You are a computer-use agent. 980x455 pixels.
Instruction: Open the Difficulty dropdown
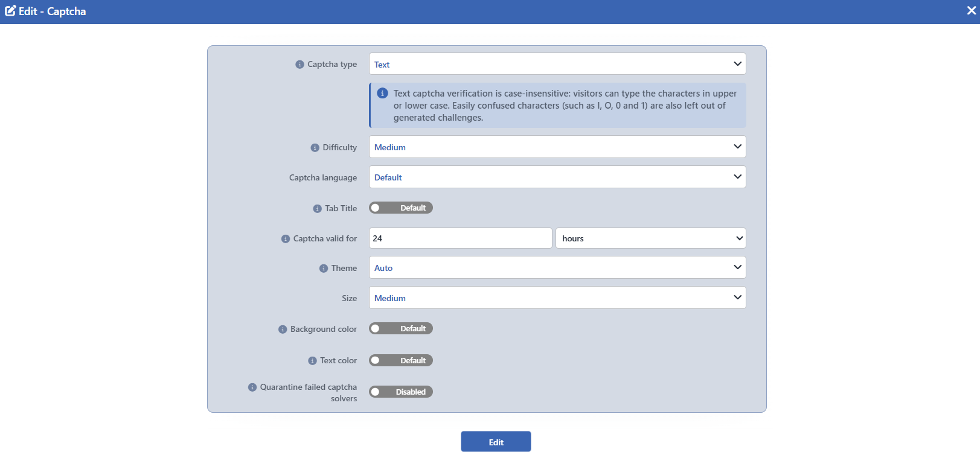(x=557, y=147)
